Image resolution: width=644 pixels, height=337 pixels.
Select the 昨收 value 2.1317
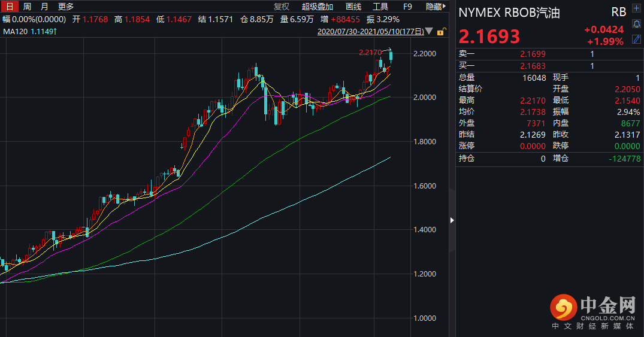(627, 135)
